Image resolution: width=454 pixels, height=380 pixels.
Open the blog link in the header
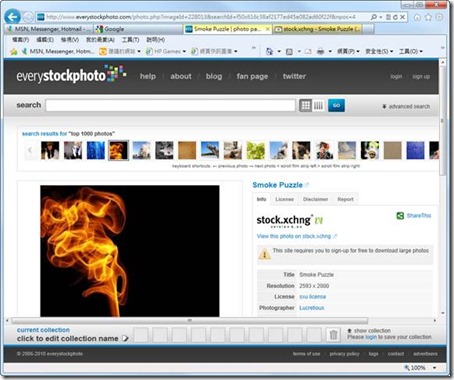coord(214,76)
